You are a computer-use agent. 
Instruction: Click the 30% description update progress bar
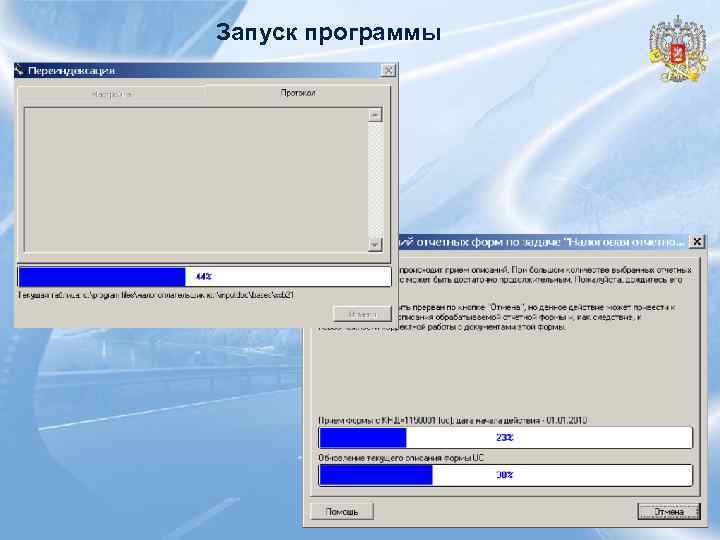(x=505, y=475)
